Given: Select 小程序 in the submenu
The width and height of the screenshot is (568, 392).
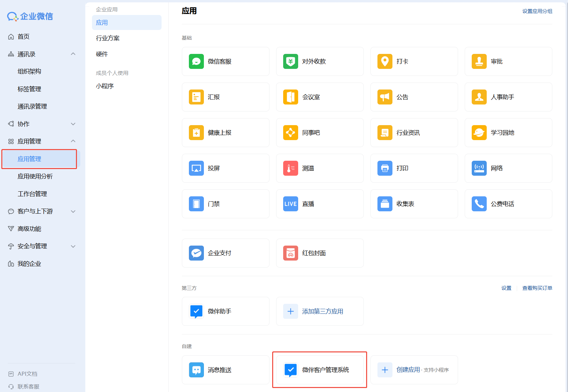Looking at the screenshot, I should 105,86.
